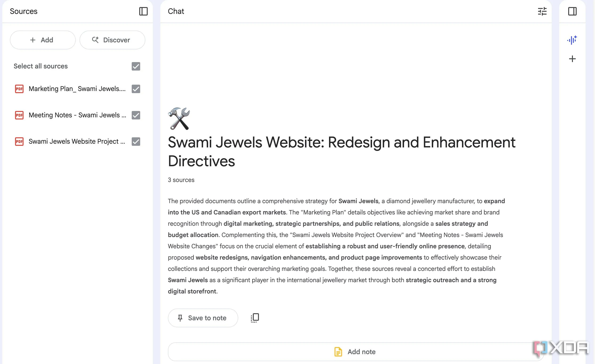Copy the summary using the copy icon

[x=255, y=318]
